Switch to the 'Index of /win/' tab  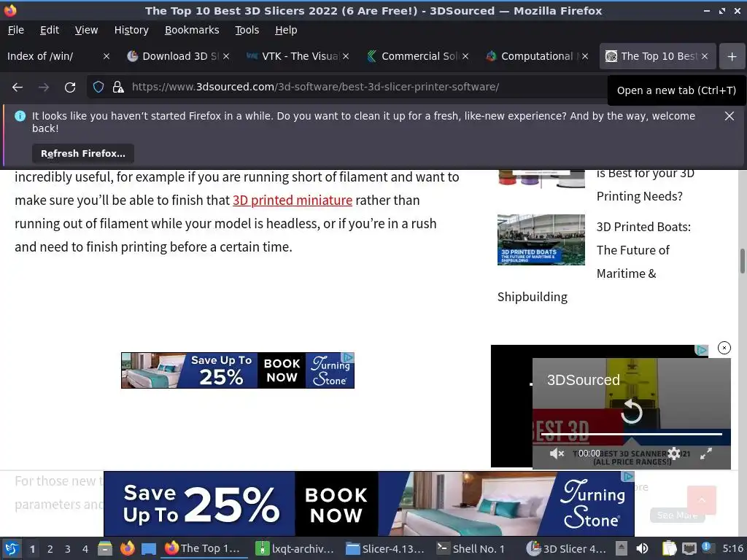tap(53, 56)
